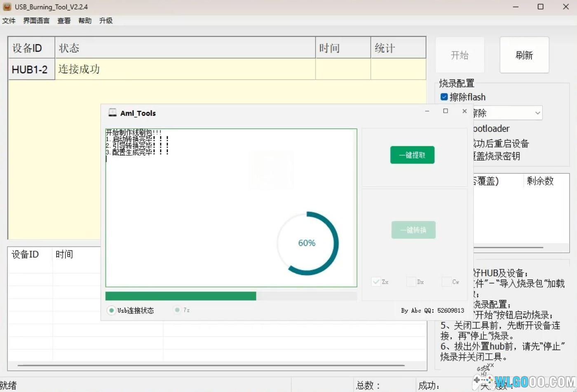Uncheck the 擦除flash checkbox
Image resolution: width=577 pixels, height=392 pixels.
pos(444,97)
